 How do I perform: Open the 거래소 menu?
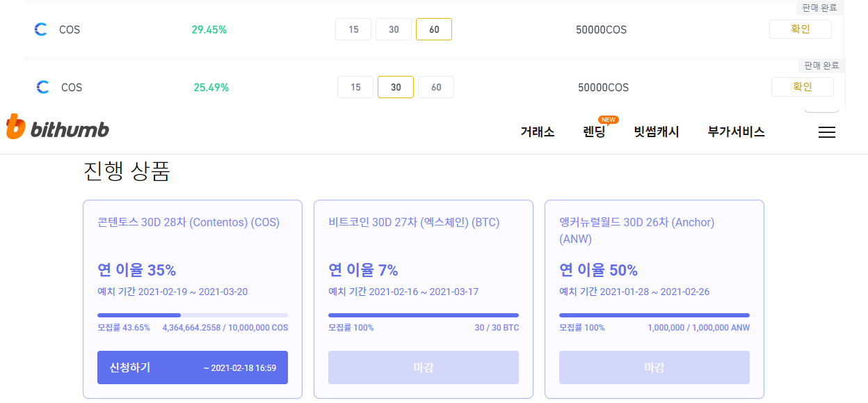coord(537,132)
